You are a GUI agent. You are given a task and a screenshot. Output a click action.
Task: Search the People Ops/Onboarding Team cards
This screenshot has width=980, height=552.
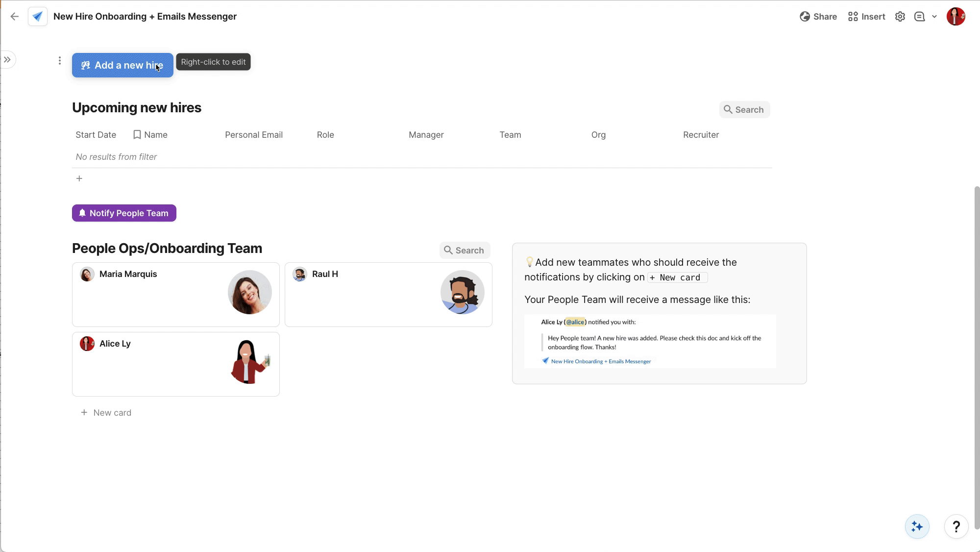pos(465,251)
